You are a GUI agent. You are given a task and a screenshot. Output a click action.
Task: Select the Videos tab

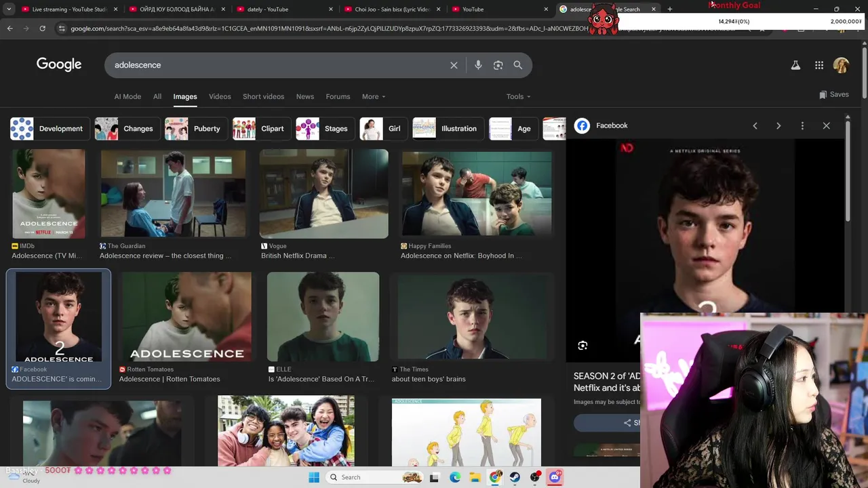220,96
